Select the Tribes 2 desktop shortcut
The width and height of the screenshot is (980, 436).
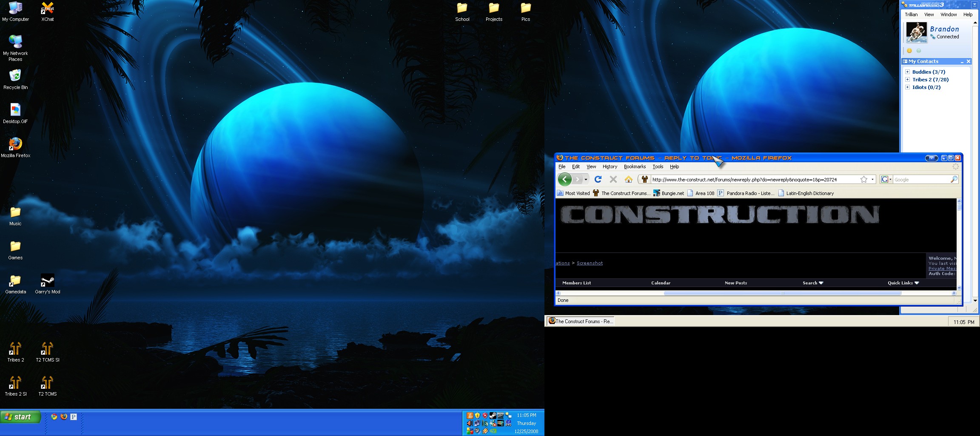[x=15, y=352]
